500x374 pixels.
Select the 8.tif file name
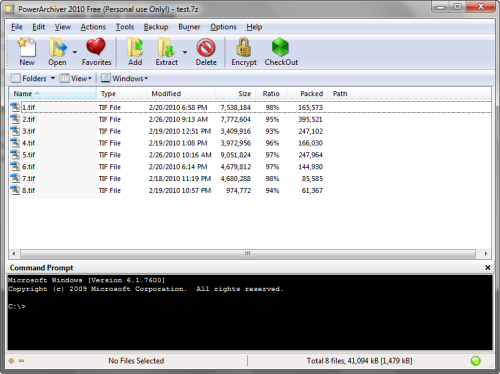pos(28,190)
